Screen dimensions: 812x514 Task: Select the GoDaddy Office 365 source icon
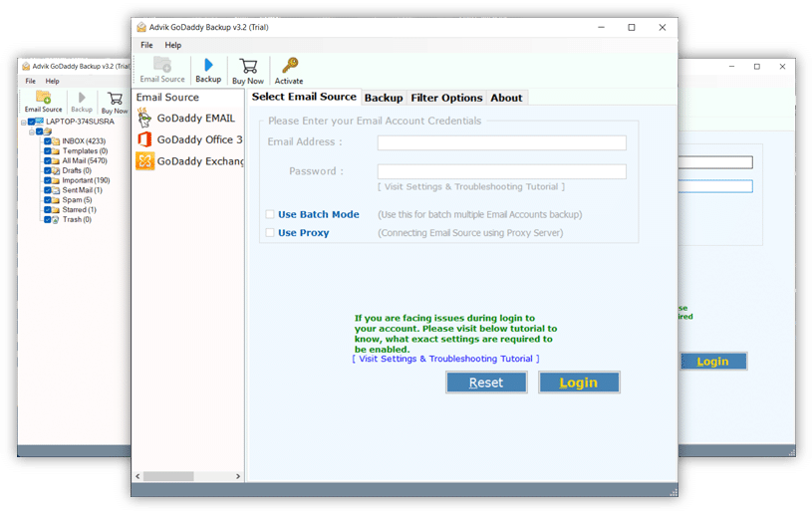pos(144,139)
